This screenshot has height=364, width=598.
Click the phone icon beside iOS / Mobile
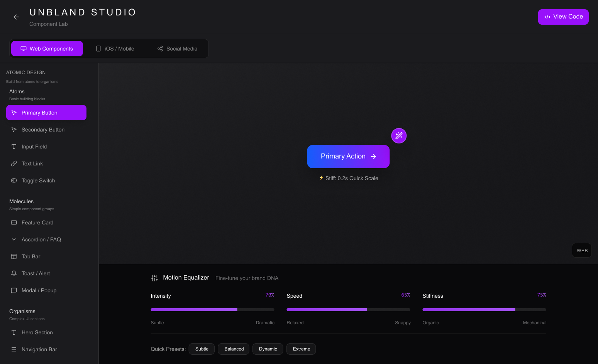98,49
